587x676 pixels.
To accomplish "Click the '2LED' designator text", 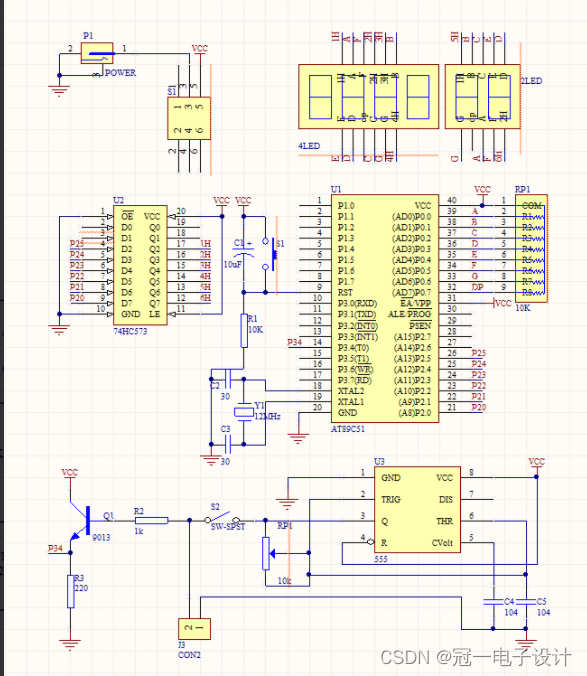I will pyautogui.click(x=532, y=81).
